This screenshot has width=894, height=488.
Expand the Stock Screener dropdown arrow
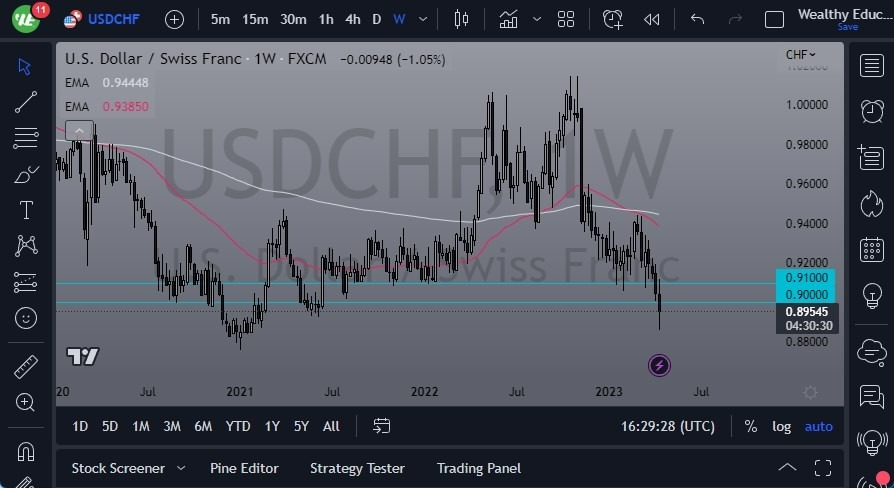(181, 468)
